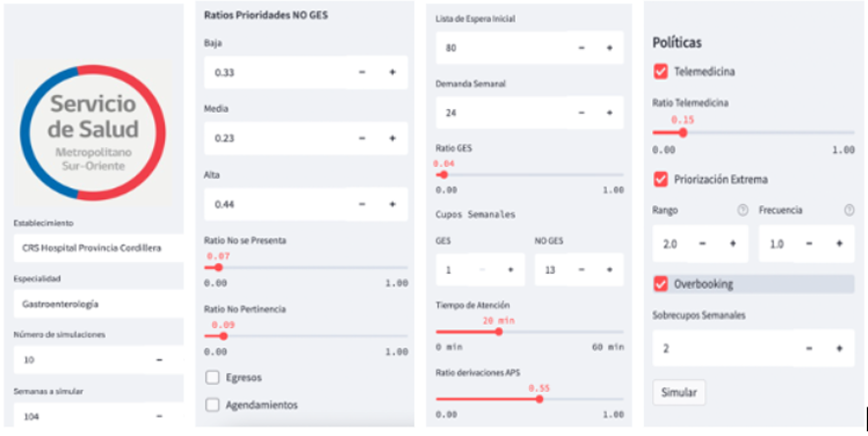The image size is (868, 436).
Task: Increase NO GES cupos with plus
Action: [x=609, y=269]
